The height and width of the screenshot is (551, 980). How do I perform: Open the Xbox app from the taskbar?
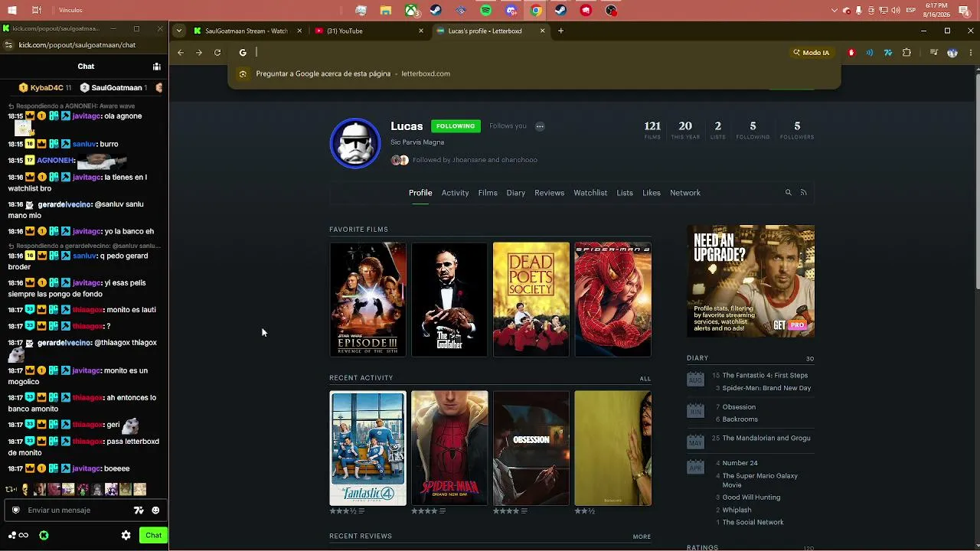[411, 11]
